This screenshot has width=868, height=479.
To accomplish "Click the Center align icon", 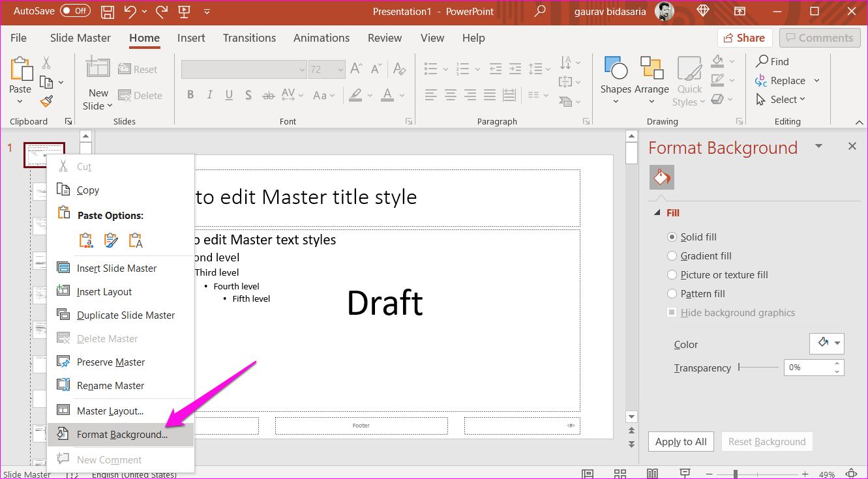I will 450,95.
